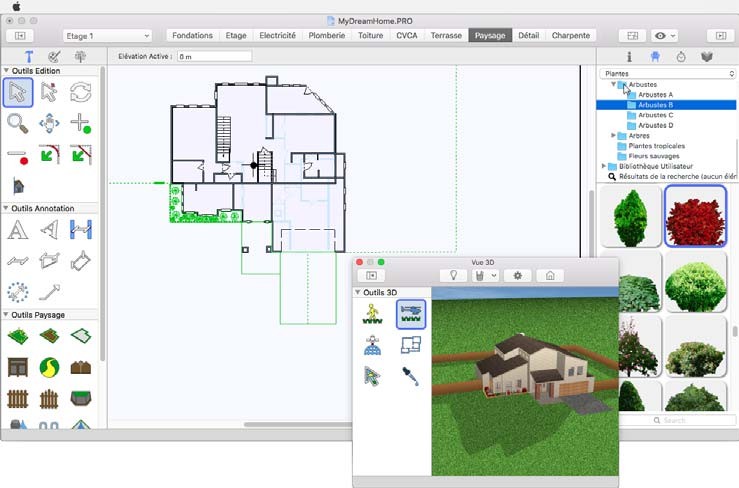This screenshot has width=739, height=488.
Task: Click the add point tool with green dot
Action: point(81,124)
